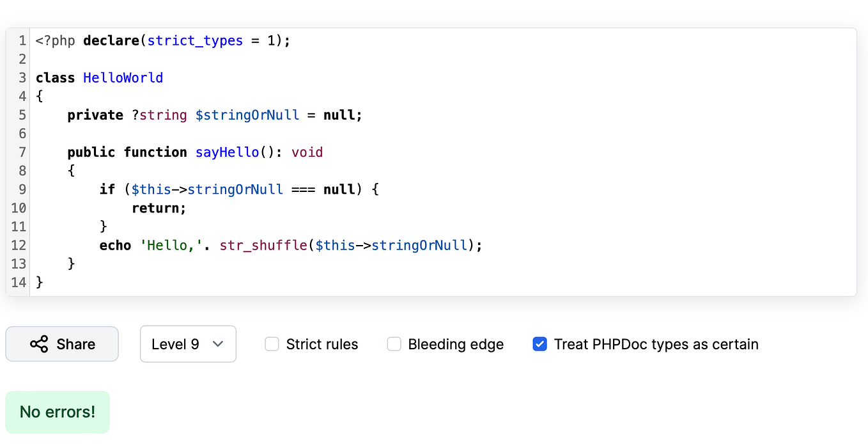868x444 pixels.
Task: Enable the Bleeding edge checkbox
Action: pos(394,344)
